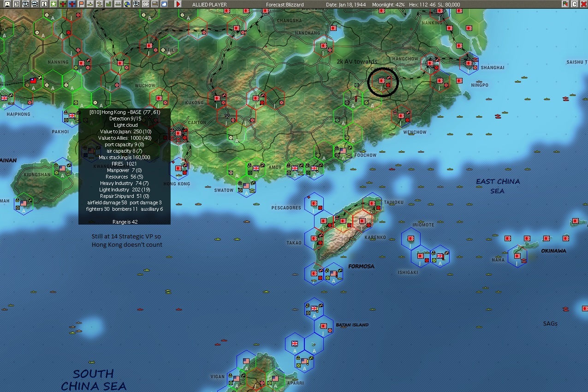Click the OP toolbar button

point(146,4)
